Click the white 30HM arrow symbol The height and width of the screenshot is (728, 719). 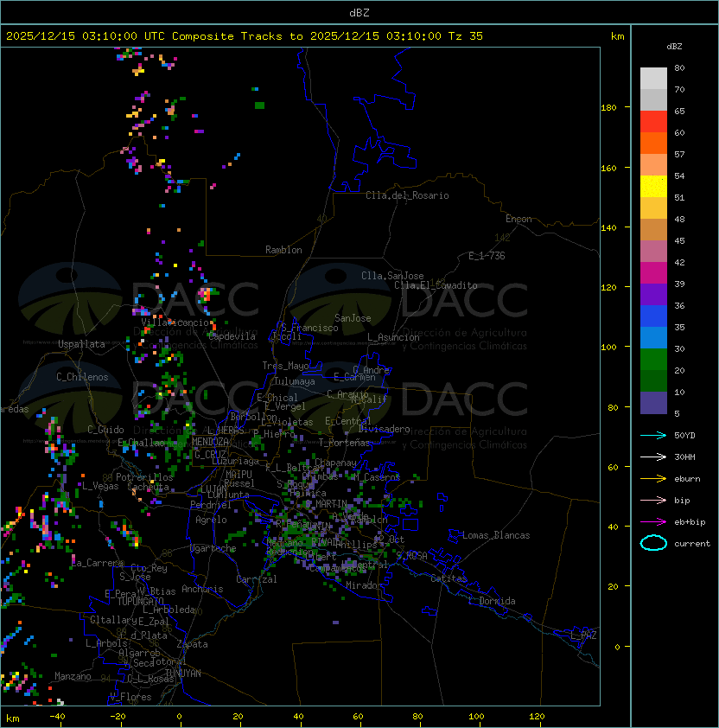(653, 457)
